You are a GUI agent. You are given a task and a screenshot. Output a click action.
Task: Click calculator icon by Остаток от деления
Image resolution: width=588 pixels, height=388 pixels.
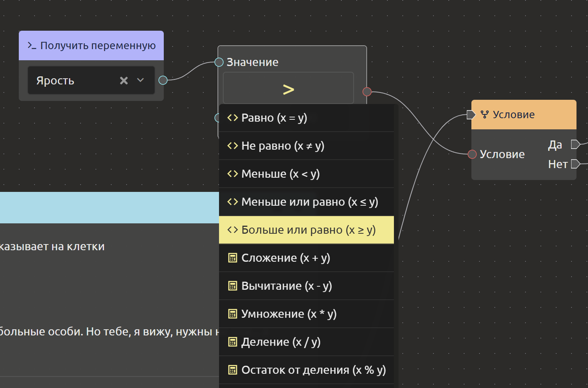point(232,370)
